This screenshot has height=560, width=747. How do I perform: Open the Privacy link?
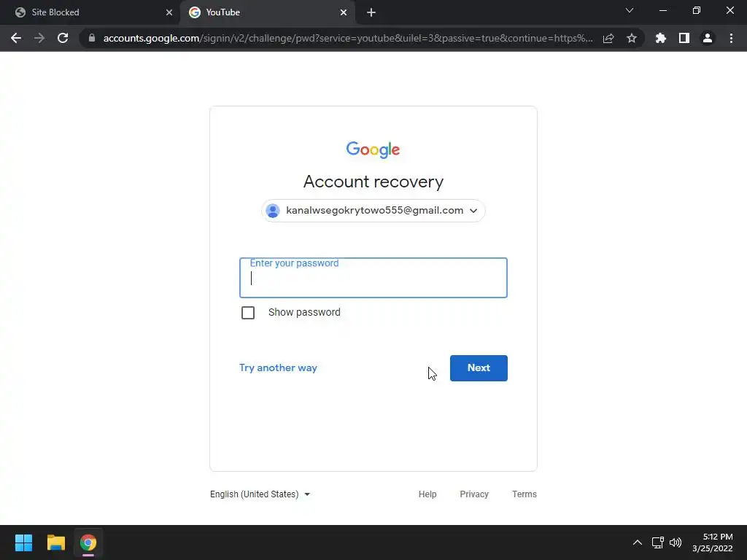pos(474,494)
